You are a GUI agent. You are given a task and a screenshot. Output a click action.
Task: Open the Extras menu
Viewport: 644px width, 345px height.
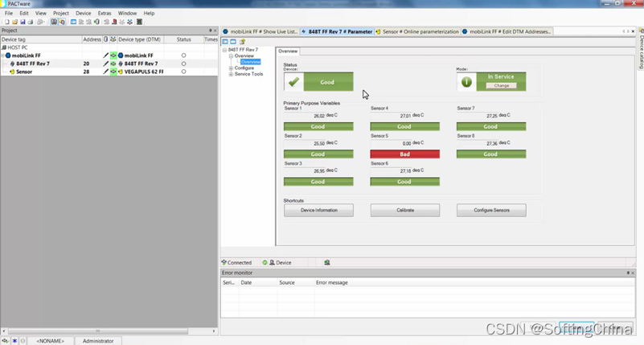105,14
